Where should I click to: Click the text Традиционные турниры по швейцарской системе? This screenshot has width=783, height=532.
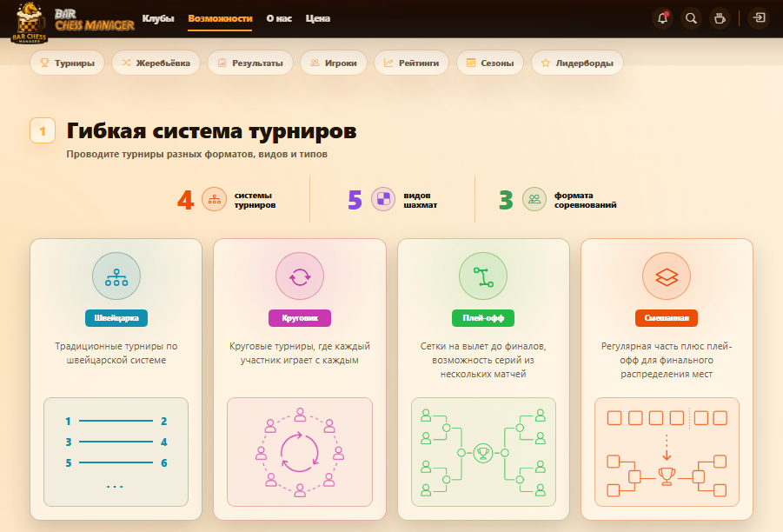[x=116, y=353]
